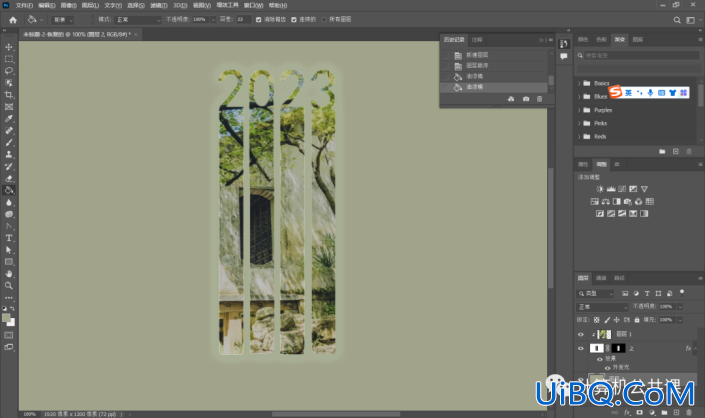Lock transparent pixels icon
The width and height of the screenshot is (705, 418).
pyautogui.click(x=597, y=320)
